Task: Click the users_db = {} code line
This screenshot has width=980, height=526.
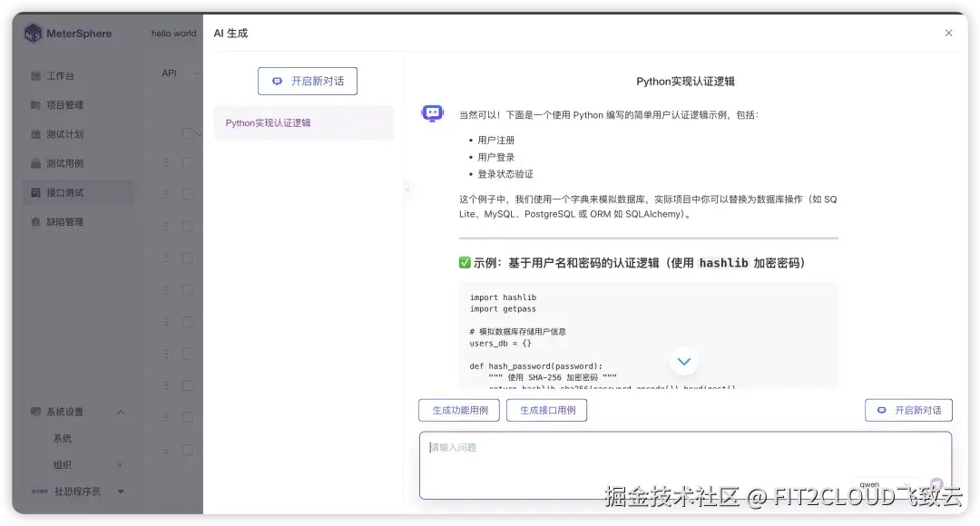Action: pos(501,343)
